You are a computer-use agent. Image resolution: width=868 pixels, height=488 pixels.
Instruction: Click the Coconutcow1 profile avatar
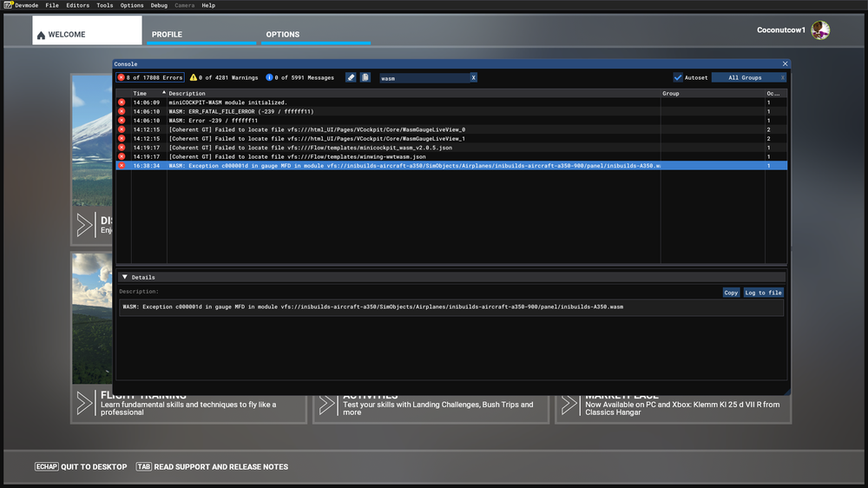pos(820,30)
